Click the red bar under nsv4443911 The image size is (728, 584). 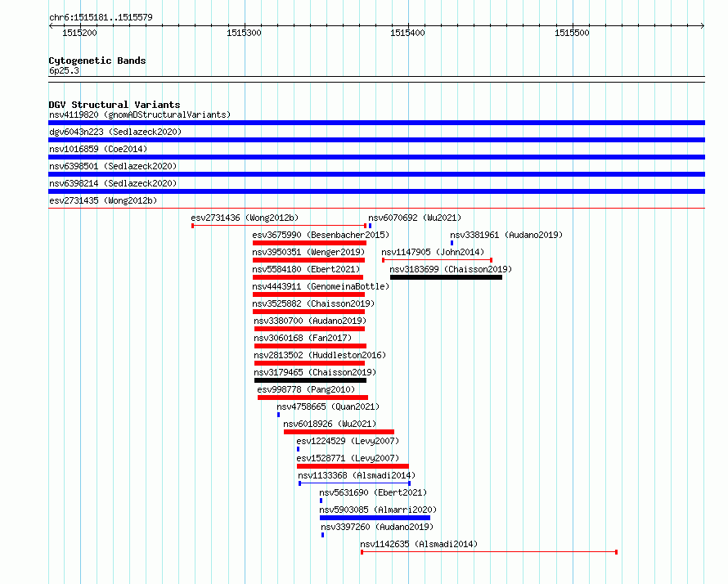click(308, 294)
